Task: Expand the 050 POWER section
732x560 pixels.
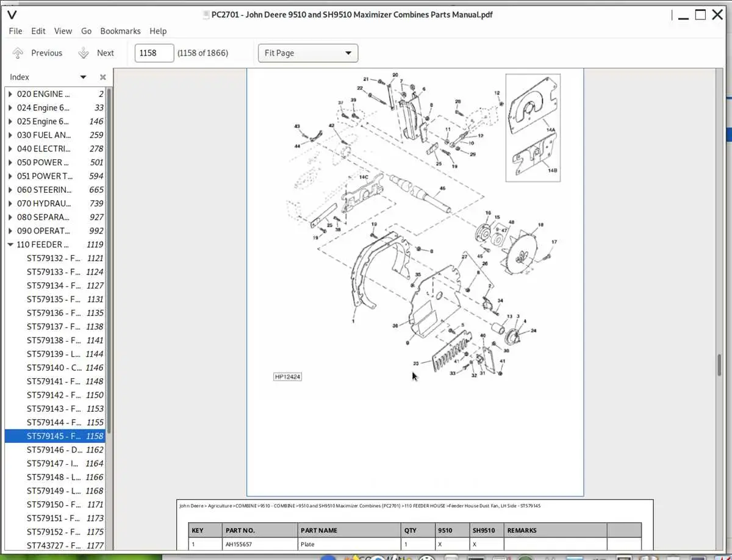Action: tap(10, 162)
